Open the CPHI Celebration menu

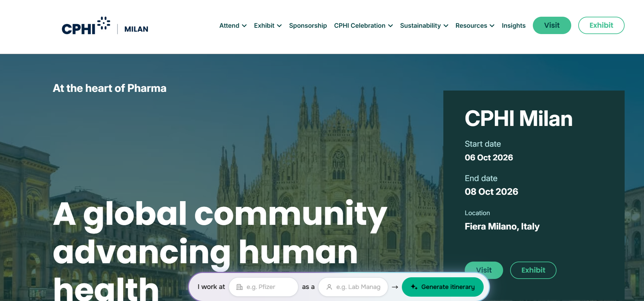tap(360, 26)
